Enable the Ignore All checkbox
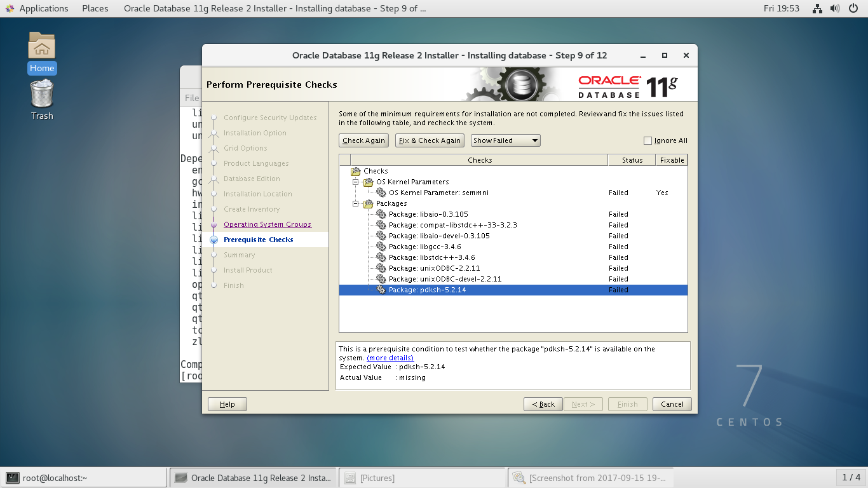 [648, 140]
